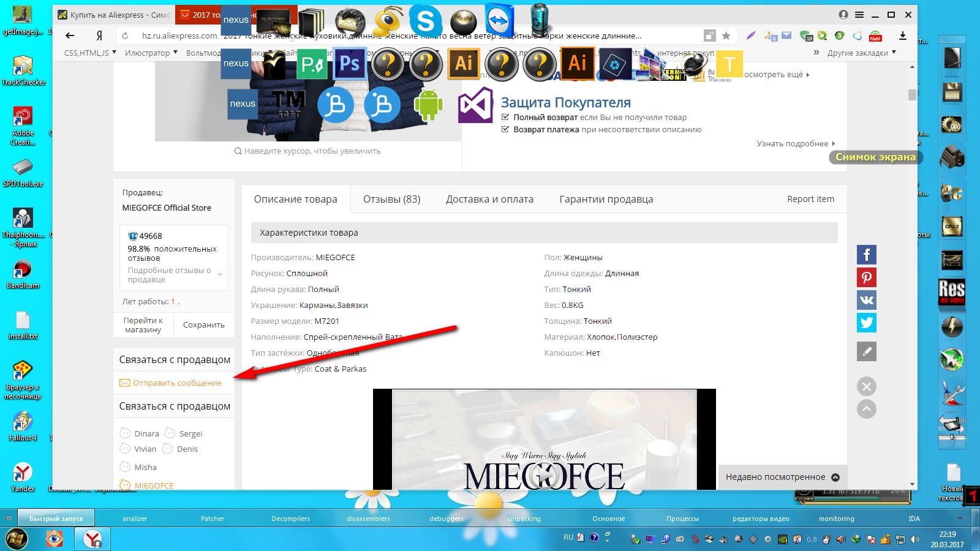The width and height of the screenshot is (980, 551).
Task: Open the yellow T dock icon
Action: coord(729,64)
